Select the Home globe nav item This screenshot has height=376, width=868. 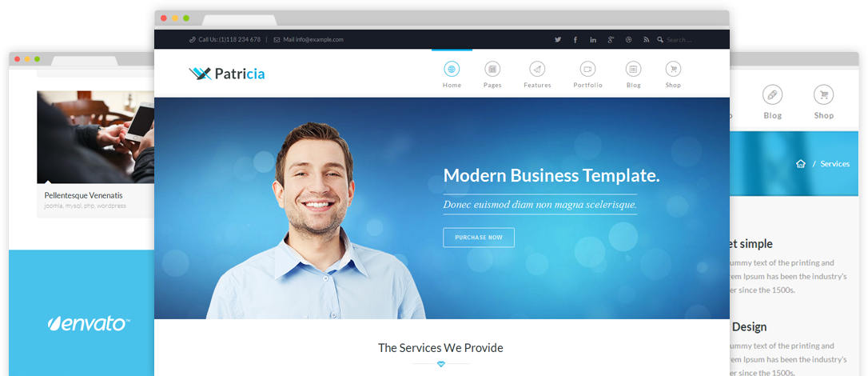coord(452,74)
